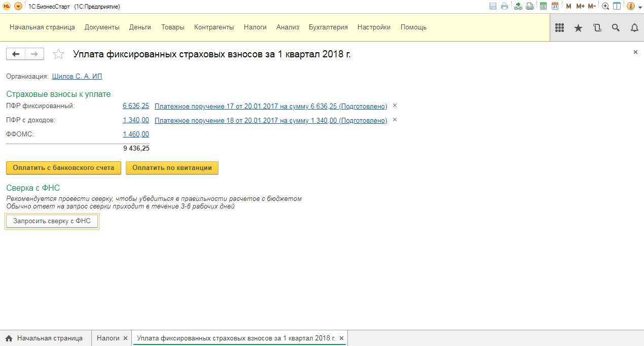The image size is (644, 346).
Task: Click the M+ memory add button
Action: 580,6
